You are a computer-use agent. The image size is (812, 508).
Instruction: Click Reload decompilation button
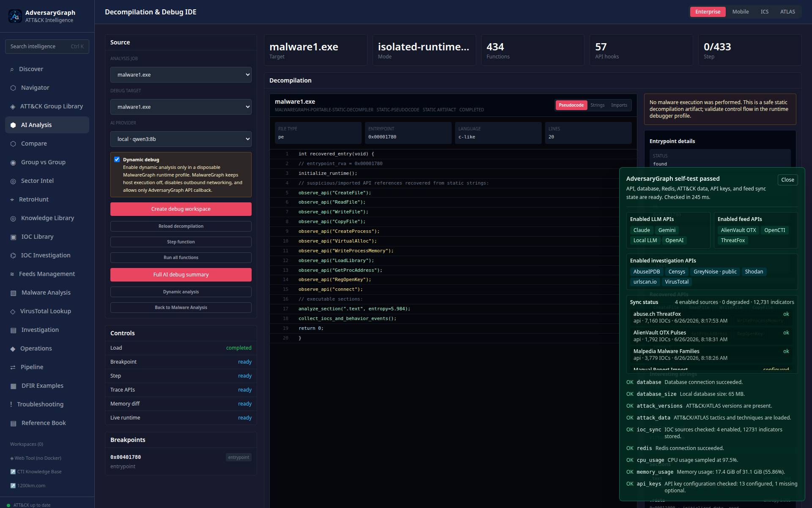tap(181, 226)
